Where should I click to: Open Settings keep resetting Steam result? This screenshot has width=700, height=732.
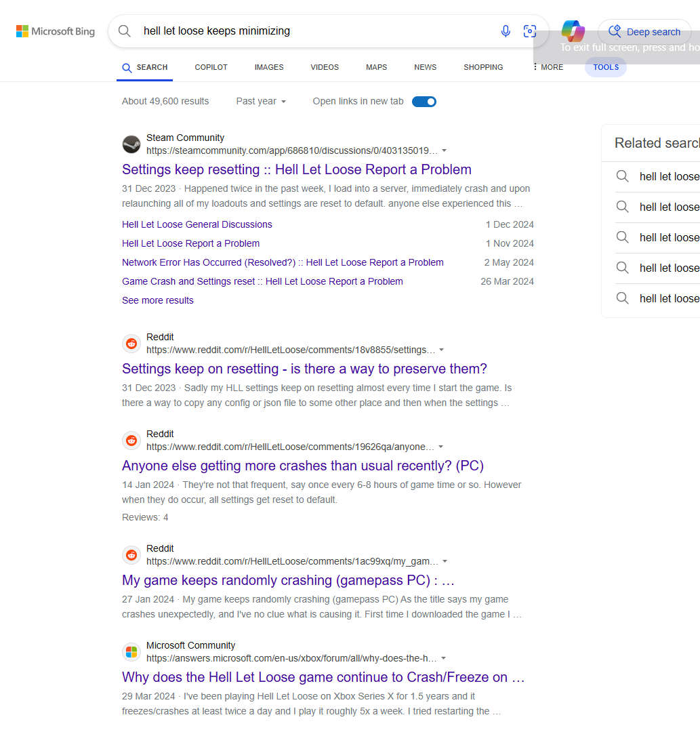pos(297,169)
